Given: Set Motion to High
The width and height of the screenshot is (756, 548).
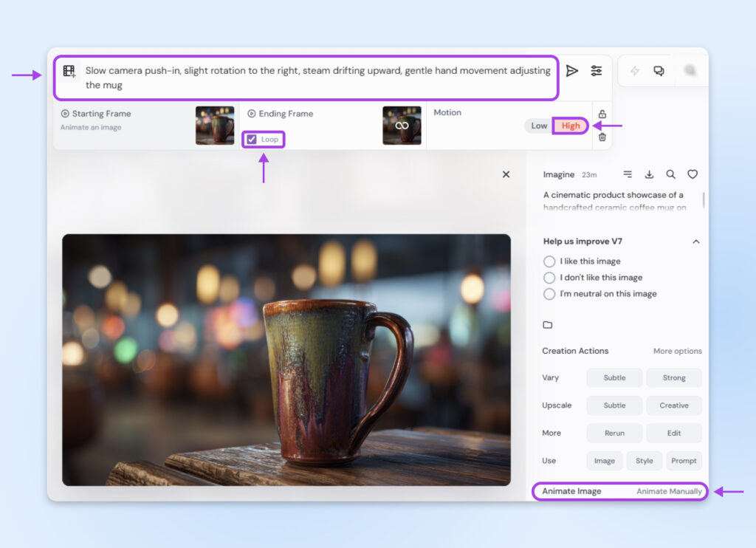Looking at the screenshot, I should [571, 126].
